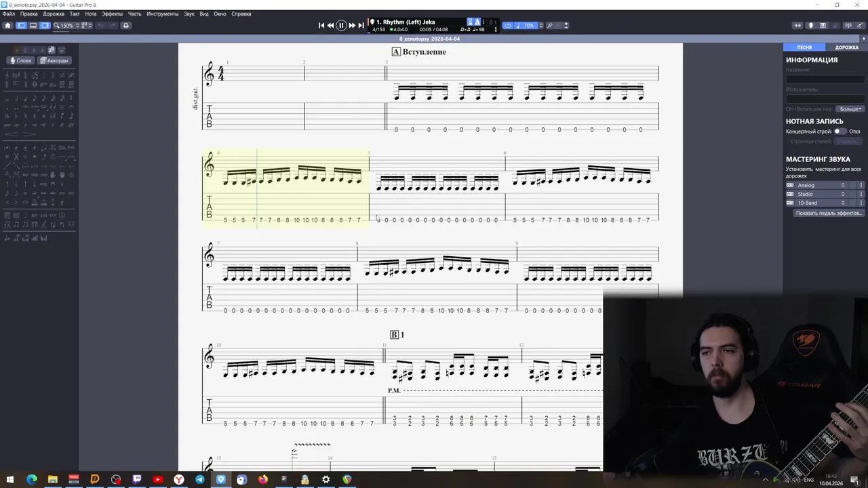Show the keyboard view icon
This screenshot has width=868, height=488.
[x=823, y=25]
